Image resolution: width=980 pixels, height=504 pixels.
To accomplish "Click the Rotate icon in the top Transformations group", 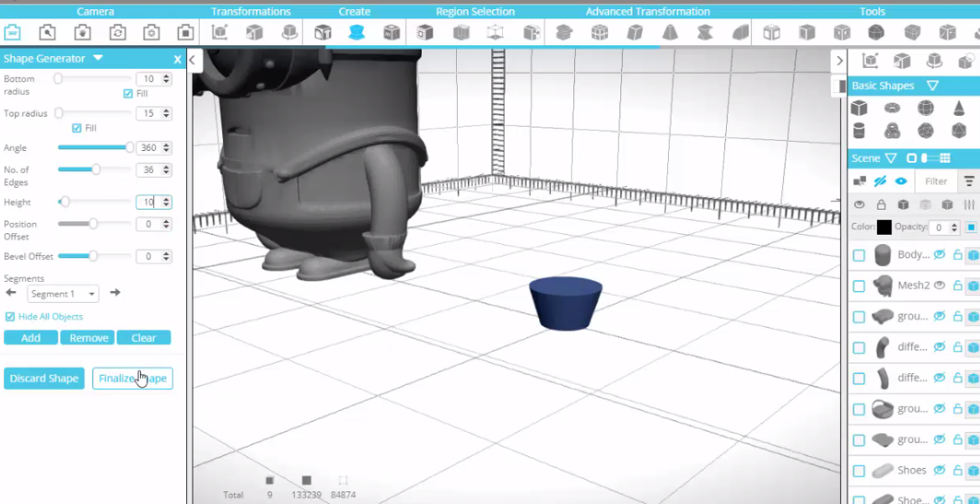I will pos(288,32).
